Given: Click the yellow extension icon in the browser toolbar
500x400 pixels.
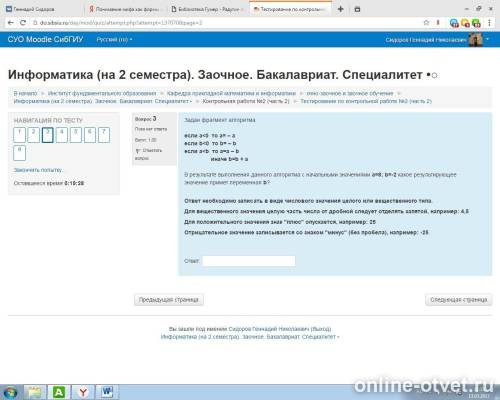Looking at the screenshot, I should (x=465, y=23).
